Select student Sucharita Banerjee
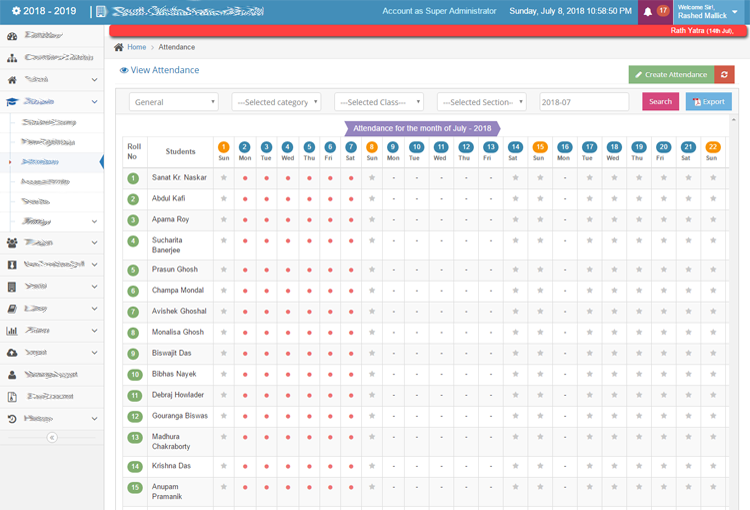750x510 pixels. click(167, 245)
